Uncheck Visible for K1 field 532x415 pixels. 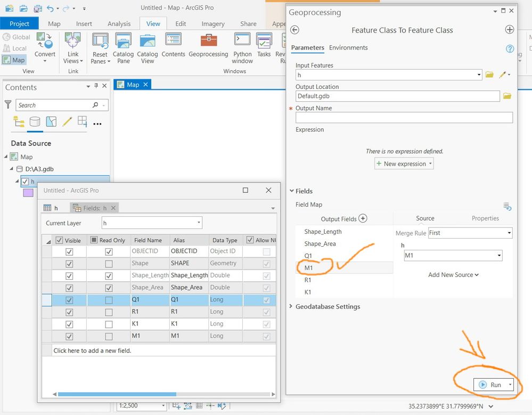[69, 324]
